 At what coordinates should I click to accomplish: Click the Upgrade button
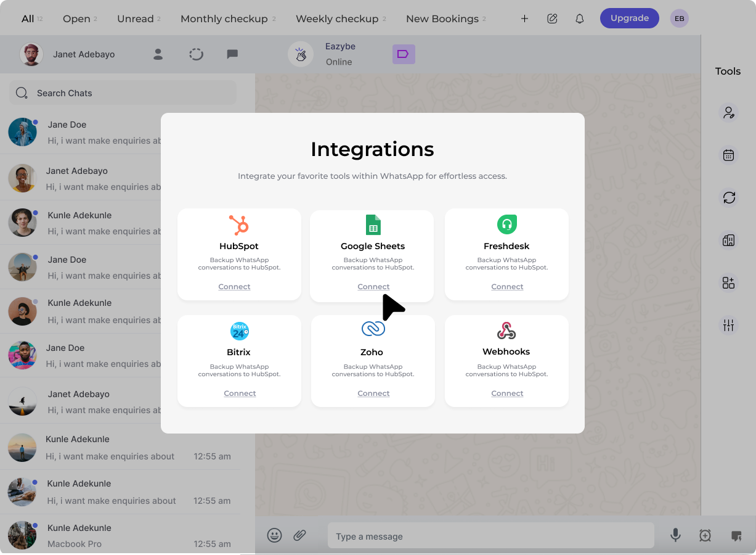pyautogui.click(x=629, y=18)
